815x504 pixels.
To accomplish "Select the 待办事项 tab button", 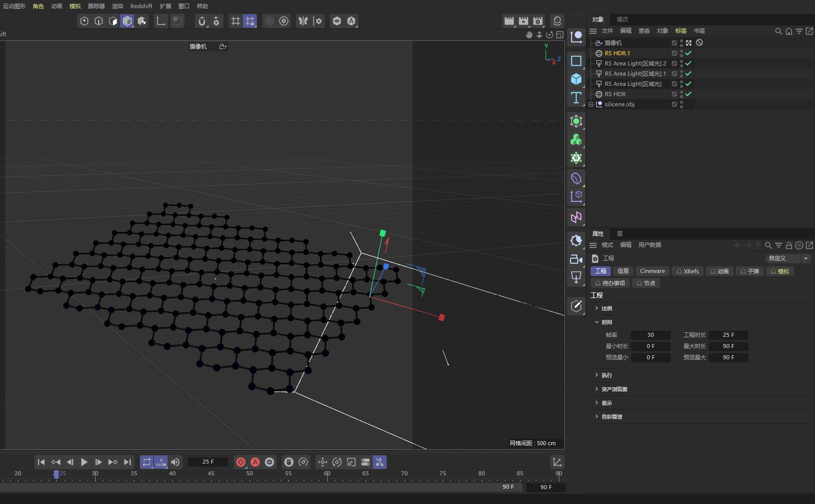I will pyautogui.click(x=610, y=283).
